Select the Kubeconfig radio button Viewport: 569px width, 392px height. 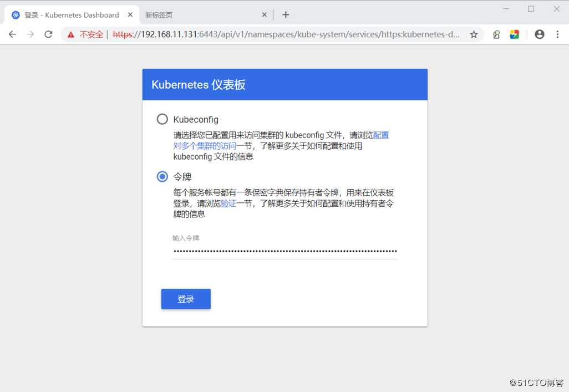[x=162, y=119]
